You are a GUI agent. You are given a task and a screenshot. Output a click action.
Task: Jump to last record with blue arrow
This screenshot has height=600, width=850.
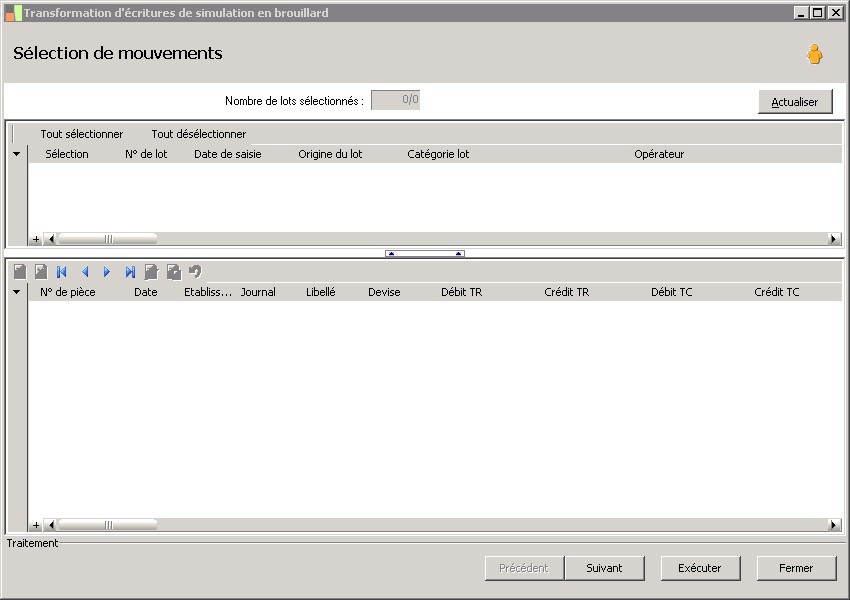point(130,272)
